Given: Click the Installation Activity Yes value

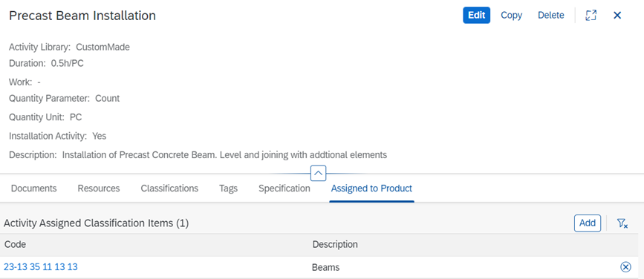Looking at the screenshot, I should pyautogui.click(x=99, y=137).
